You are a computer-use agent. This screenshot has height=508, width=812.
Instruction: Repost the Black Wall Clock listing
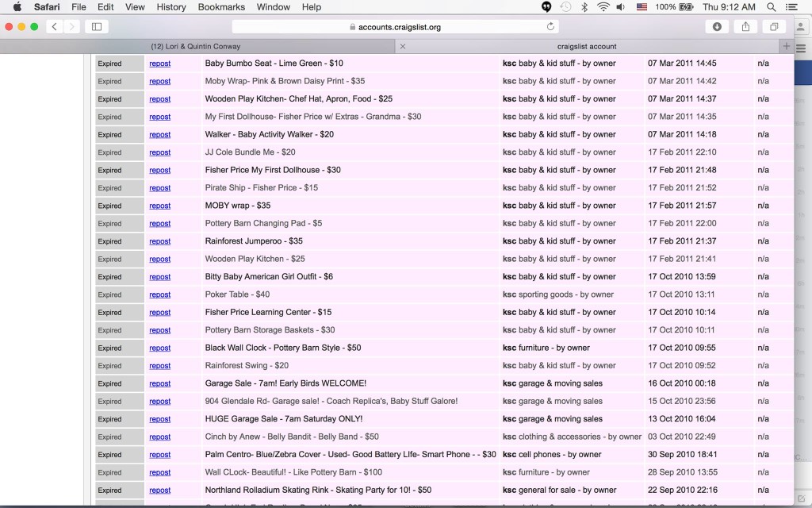click(x=159, y=348)
